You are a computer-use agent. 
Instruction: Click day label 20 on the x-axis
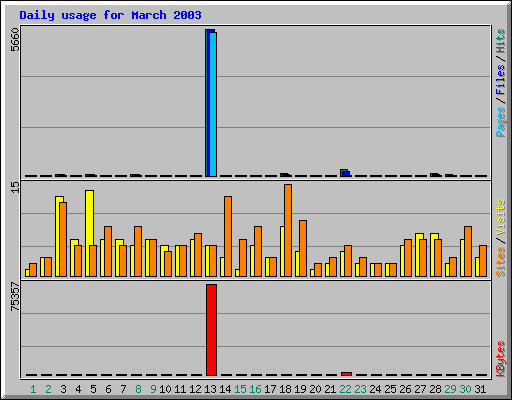click(x=315, y=389)
